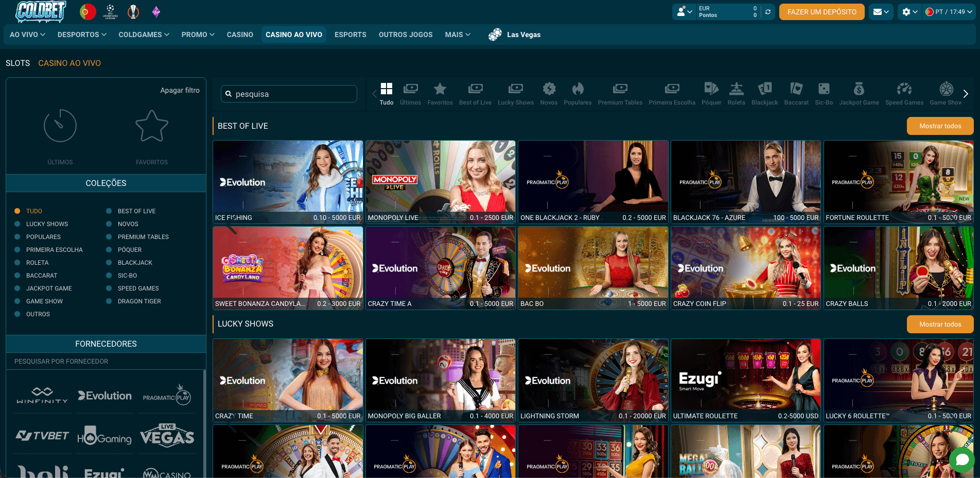The image size is (980, 478).
Task: Expand the AO VIVO menu
Action: (x=28, y=35)
